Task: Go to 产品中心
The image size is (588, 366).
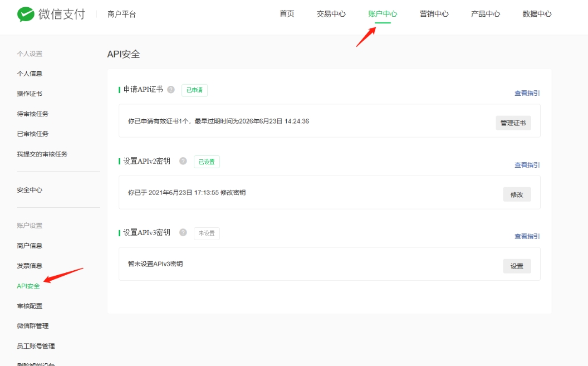Action: pos(485,14)
